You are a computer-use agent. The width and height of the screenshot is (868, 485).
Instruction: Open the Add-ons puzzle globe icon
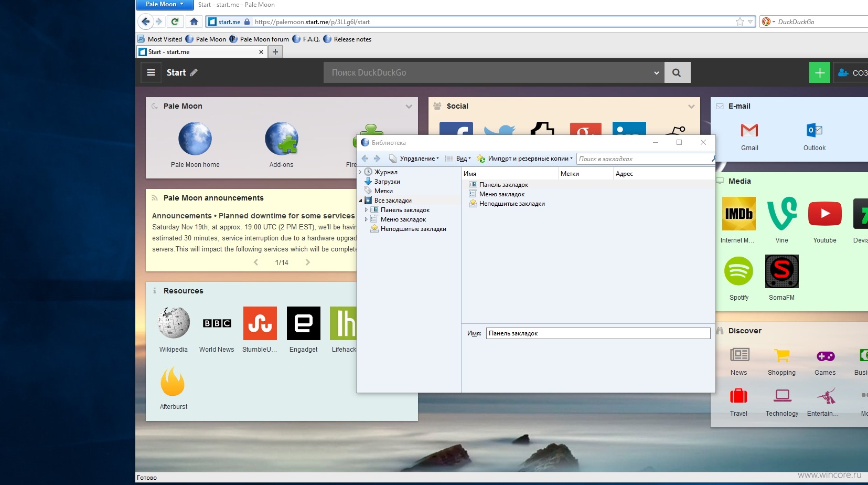(x=282, y=139)
